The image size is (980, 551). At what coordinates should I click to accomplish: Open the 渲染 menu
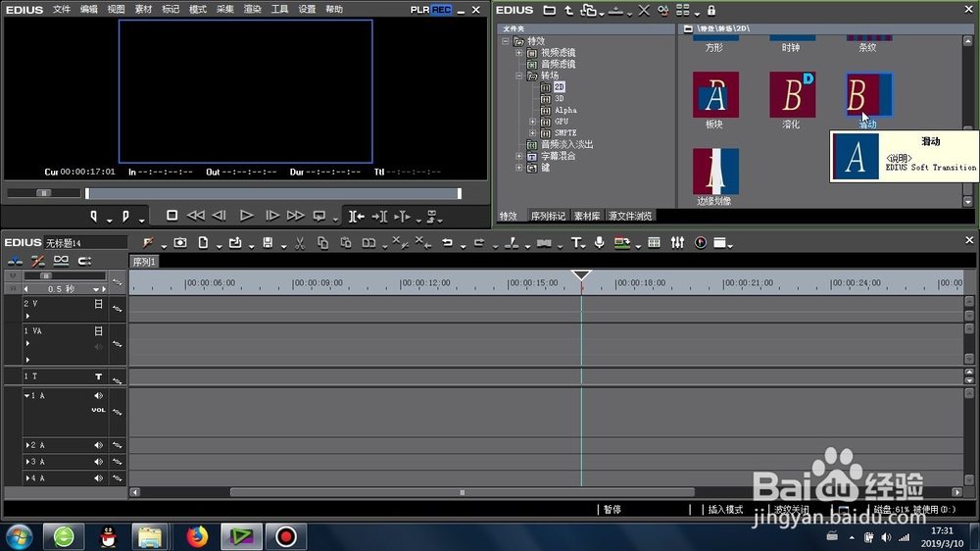pyautogui.click(x=253, y=10)
